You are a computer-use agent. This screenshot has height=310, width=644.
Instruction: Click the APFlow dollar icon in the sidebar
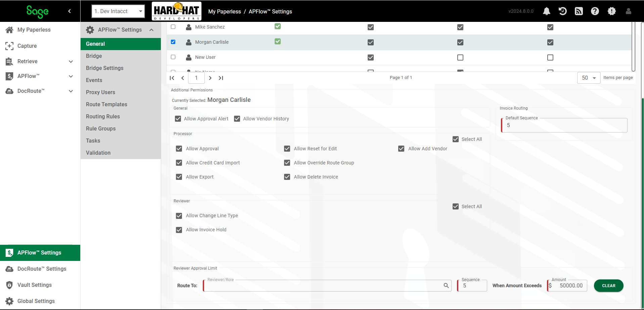[9, 76]
